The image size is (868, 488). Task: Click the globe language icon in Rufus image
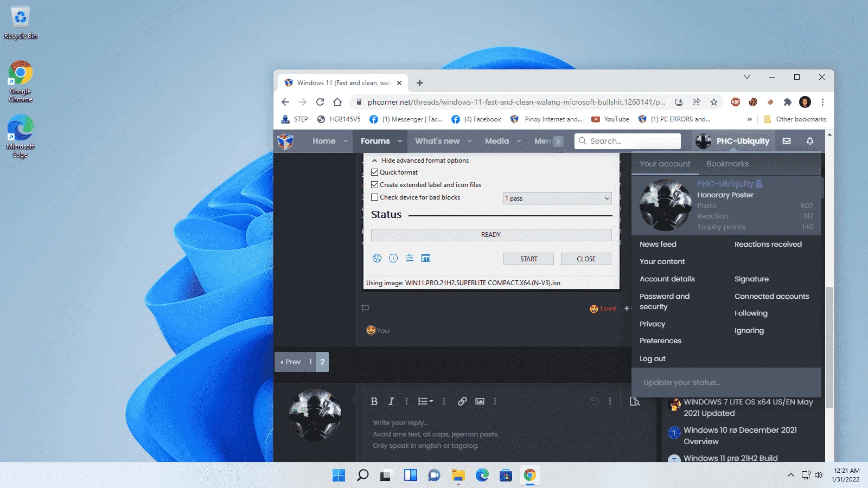377,258
